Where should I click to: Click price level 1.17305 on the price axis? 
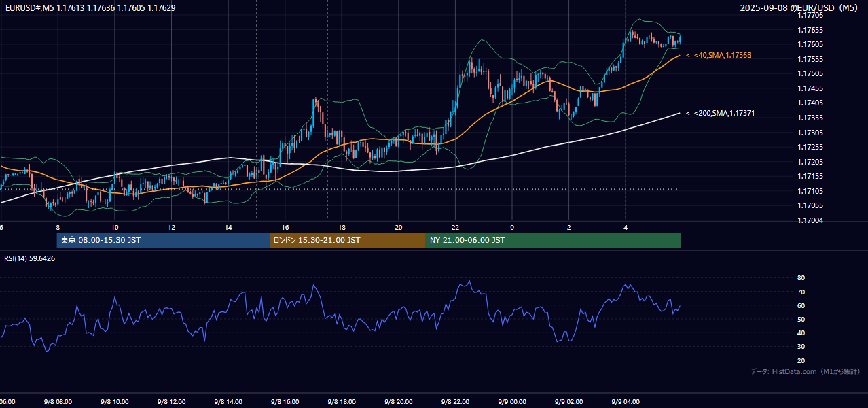(x=810, y=133)
